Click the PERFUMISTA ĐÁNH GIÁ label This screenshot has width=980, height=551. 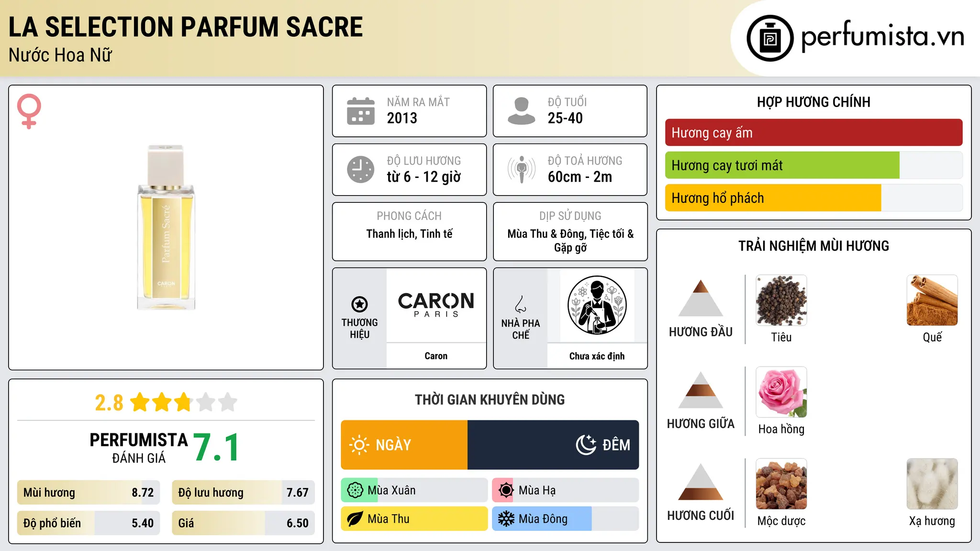point(139,448)
